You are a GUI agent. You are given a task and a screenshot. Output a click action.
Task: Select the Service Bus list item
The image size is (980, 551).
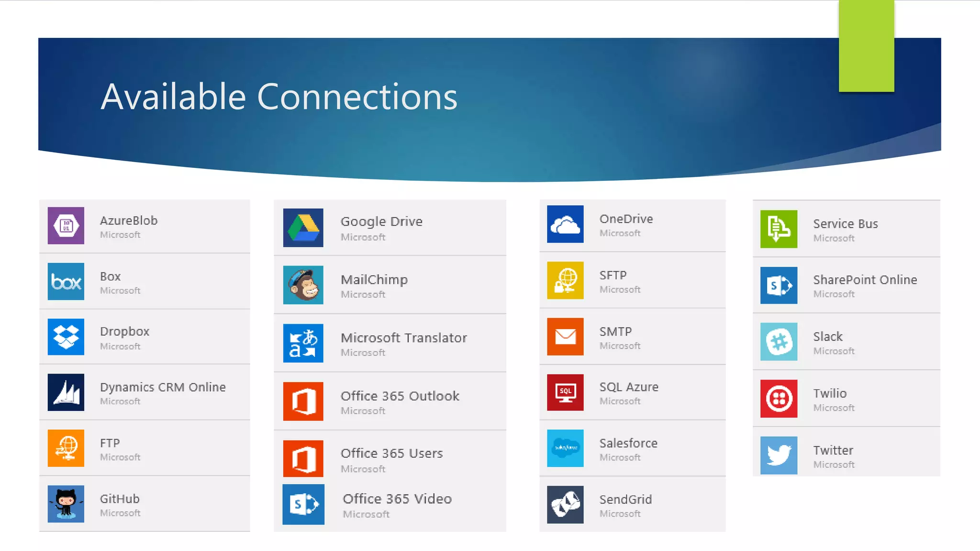coord(845,224)
